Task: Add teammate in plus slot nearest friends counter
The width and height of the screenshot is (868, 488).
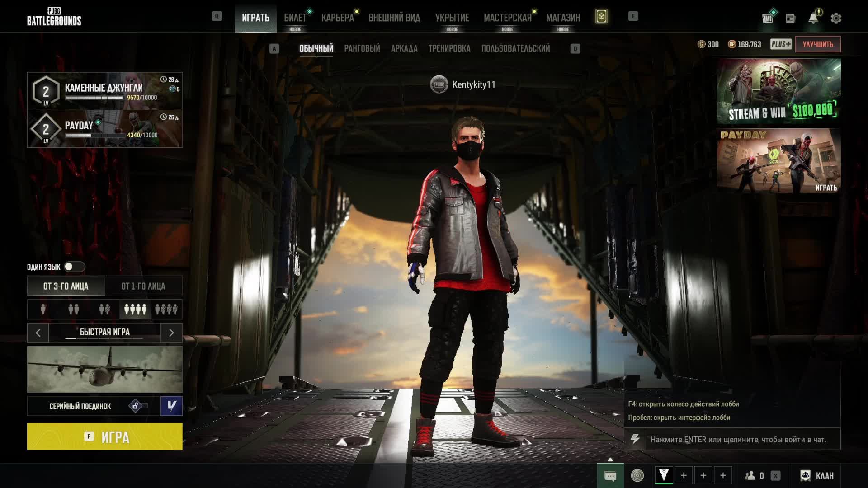Action: [x=723, y=475]
